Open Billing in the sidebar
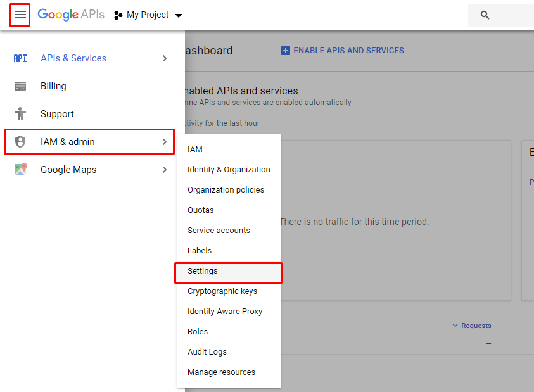This screenshot has height=392, width=534. pyautogui.click(x=89, y=86)
